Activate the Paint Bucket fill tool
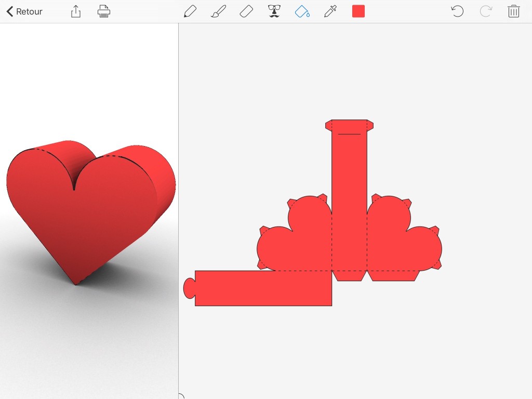The image size is (532, 399). tap(302, 11)
